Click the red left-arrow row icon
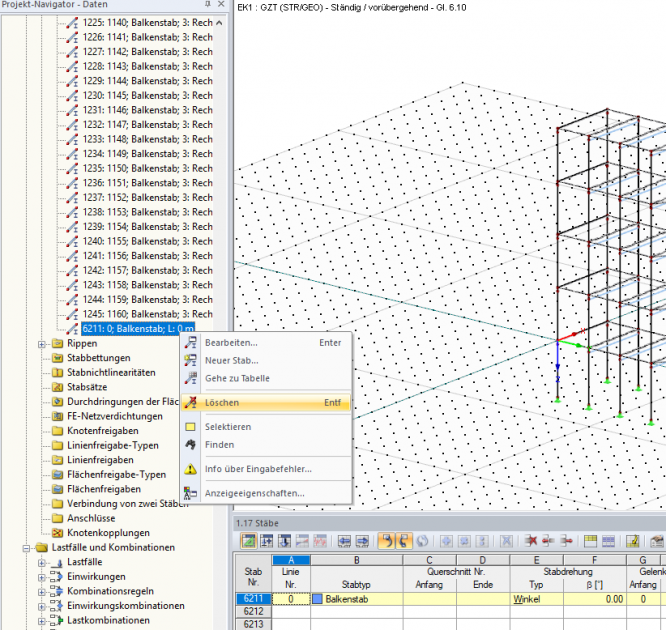This screenshot has width=666, height=630. tap(548, 541)
